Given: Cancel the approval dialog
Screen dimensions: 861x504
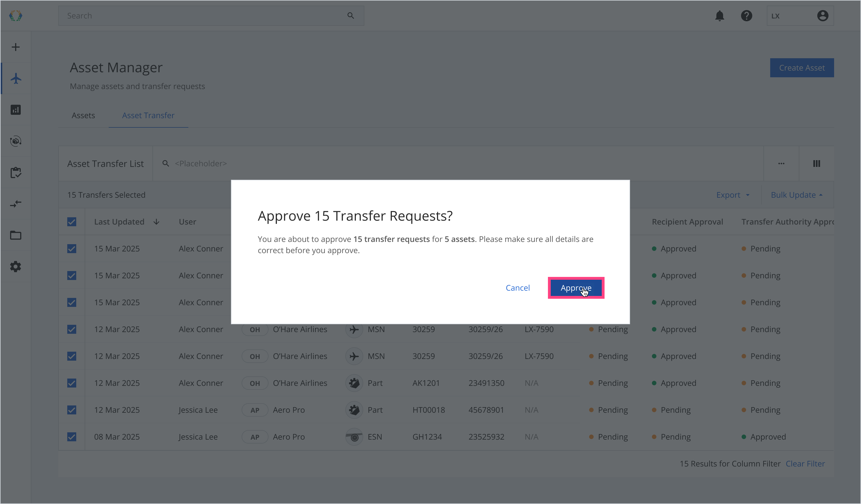Looking at the screenshot, I should [518, 288].
